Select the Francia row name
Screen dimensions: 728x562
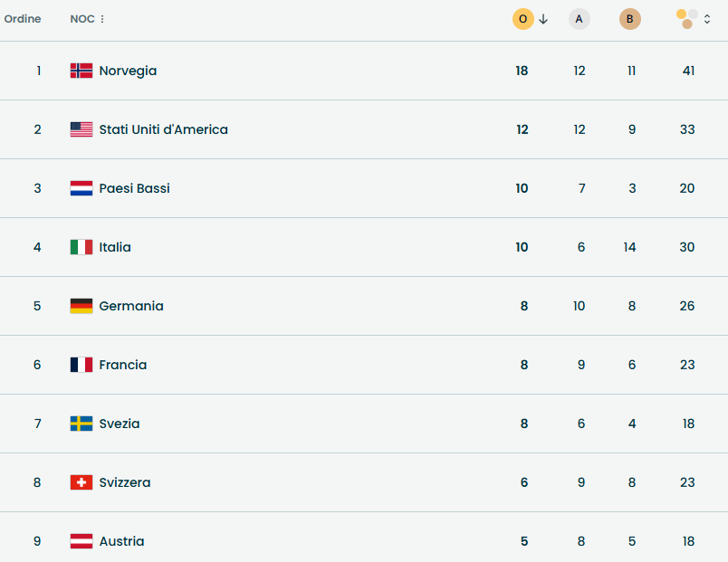tap(122, 365)
